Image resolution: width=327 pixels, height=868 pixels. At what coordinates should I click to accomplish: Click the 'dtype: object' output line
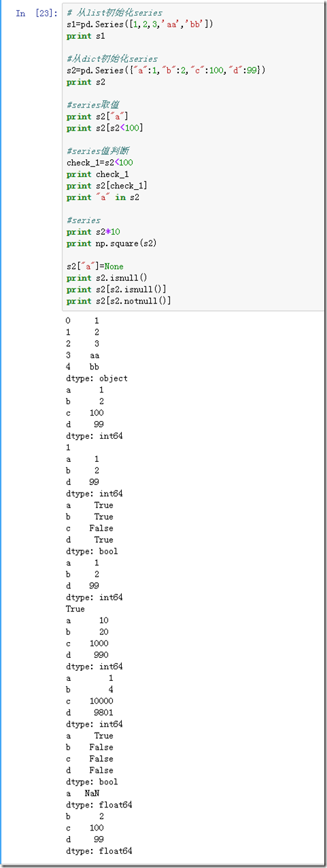click(x=97, y=379)
